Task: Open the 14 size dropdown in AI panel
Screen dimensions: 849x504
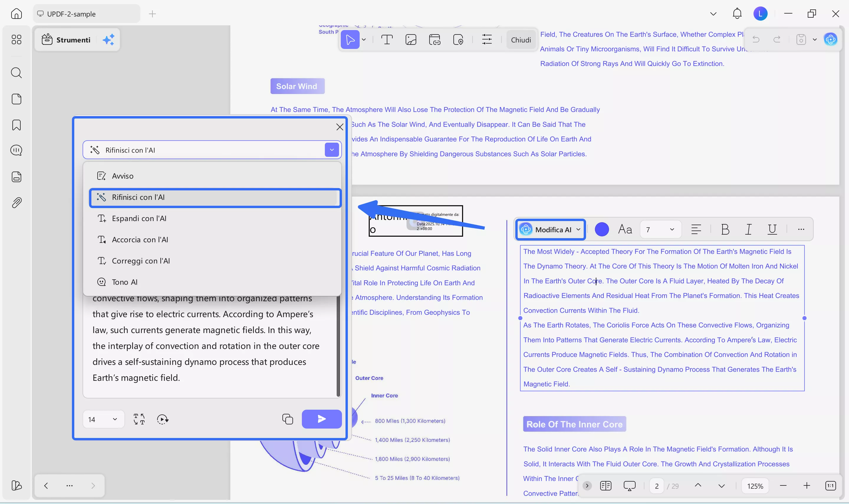Action: point(103,419)
